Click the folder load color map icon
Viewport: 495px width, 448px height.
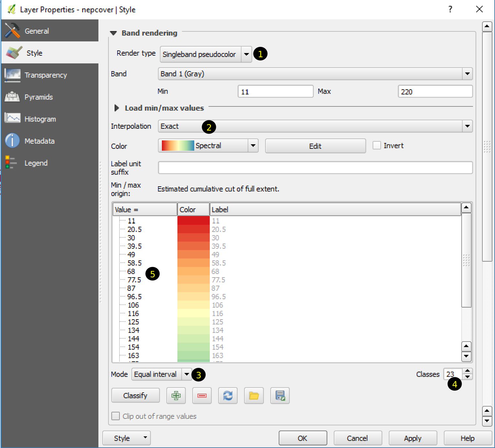(254, 396)
